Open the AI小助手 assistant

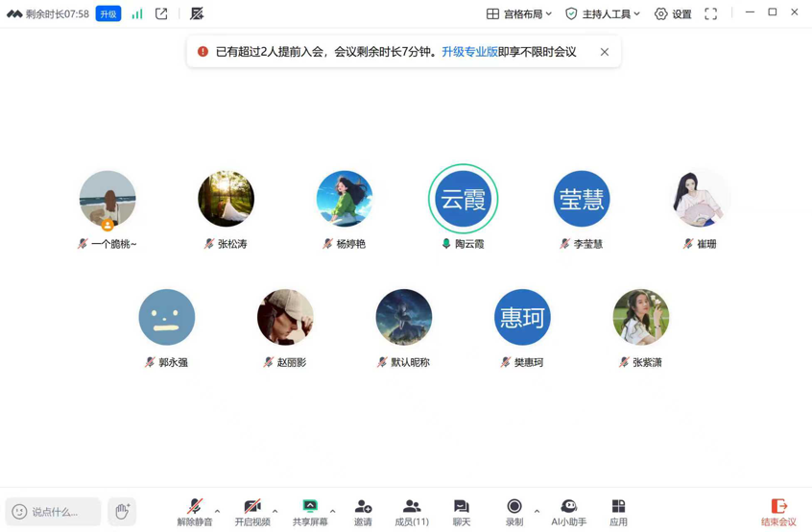pyautogui.click(x=568, y=512)
